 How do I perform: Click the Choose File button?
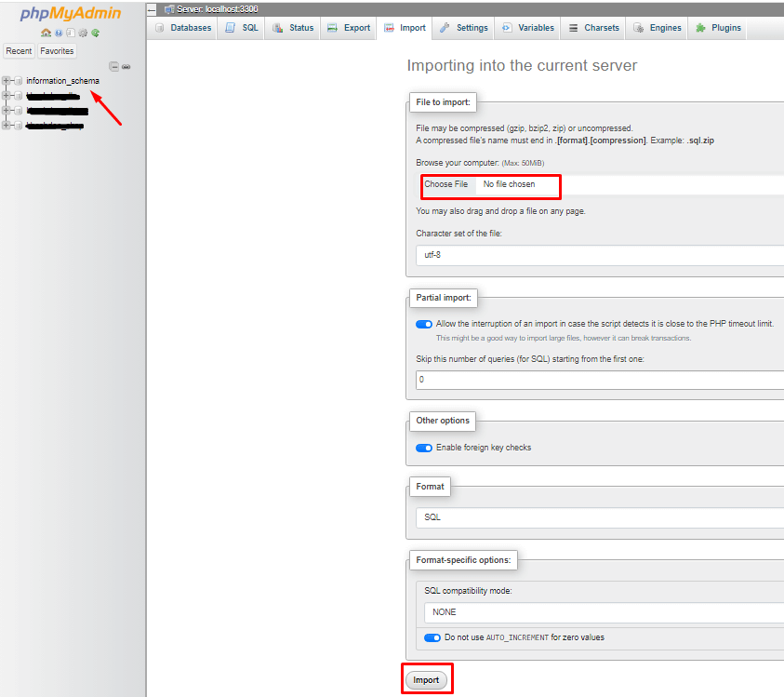446,184
